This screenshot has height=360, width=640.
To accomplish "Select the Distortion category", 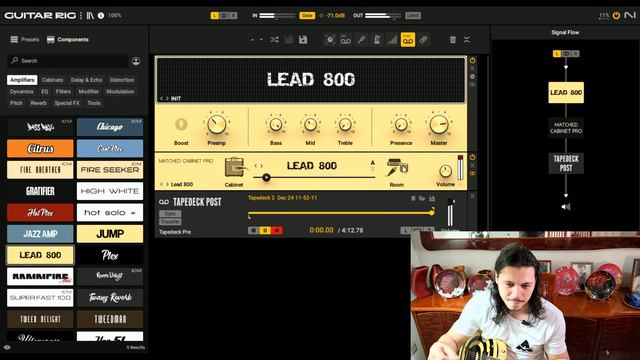I will tap(122, 80).
